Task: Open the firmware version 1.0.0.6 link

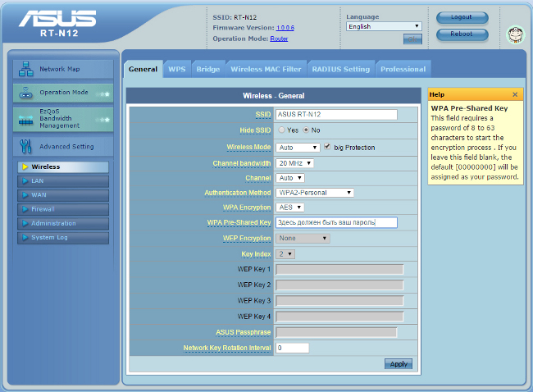Action: coord(285,28)
